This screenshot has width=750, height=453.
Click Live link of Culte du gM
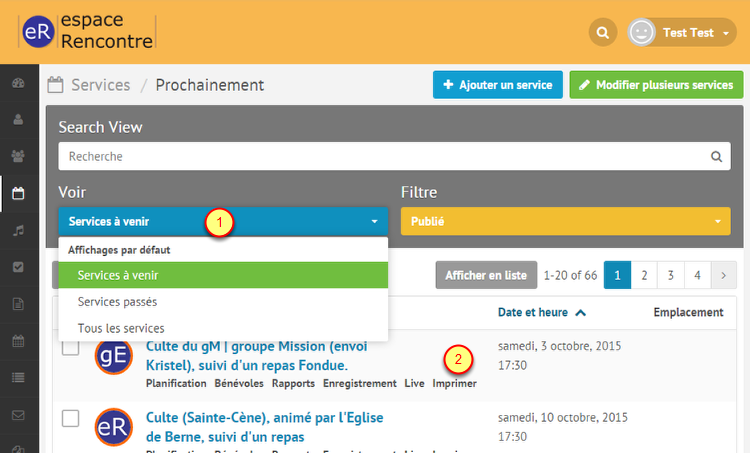tap(414, 383)
